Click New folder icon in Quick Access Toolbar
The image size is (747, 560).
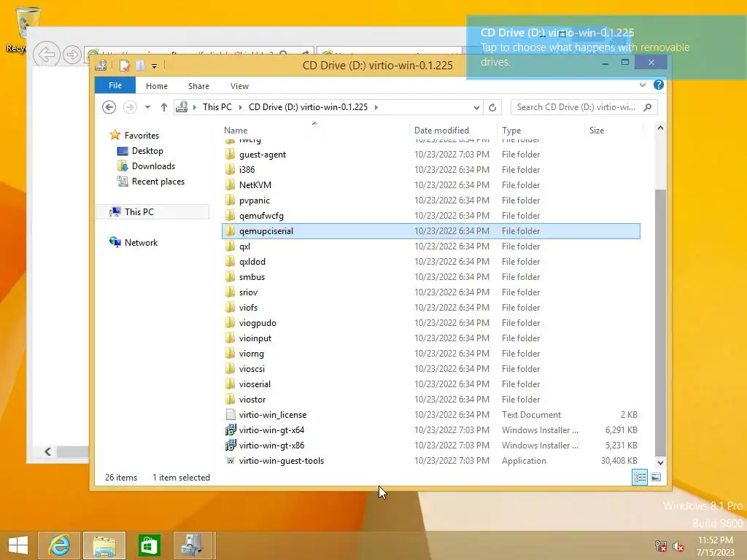140,66
